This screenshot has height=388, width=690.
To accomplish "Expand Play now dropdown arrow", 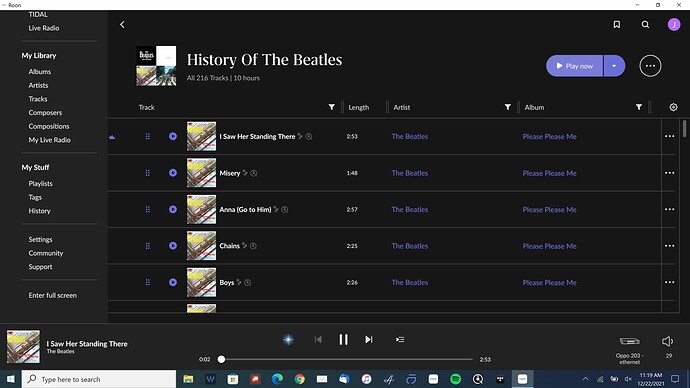I will 614,66.
